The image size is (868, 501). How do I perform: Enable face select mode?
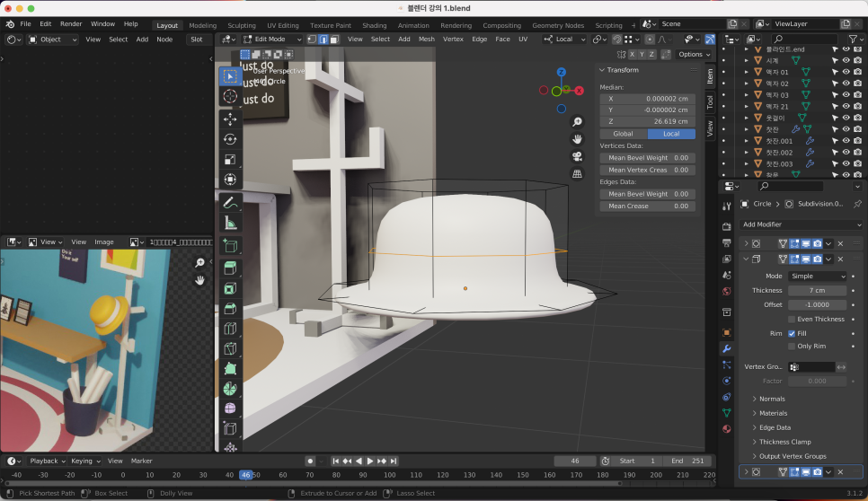(334, 40)
